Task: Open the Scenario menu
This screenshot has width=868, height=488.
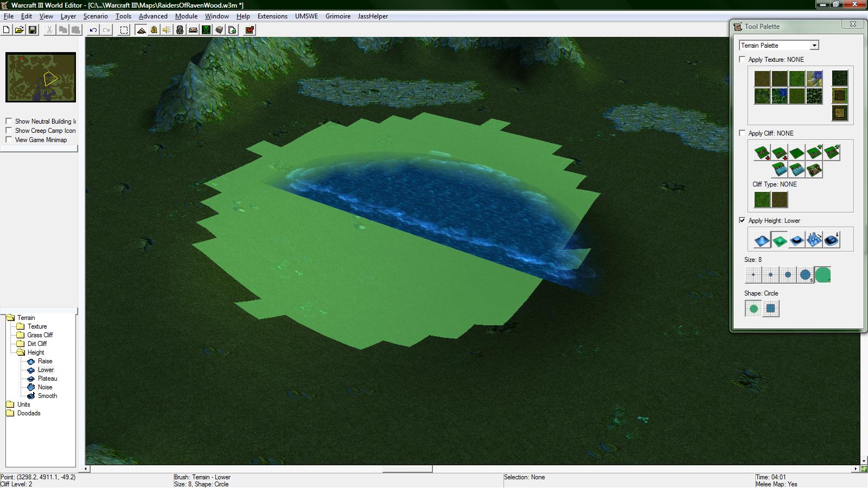Action: [x=95, y=16]
